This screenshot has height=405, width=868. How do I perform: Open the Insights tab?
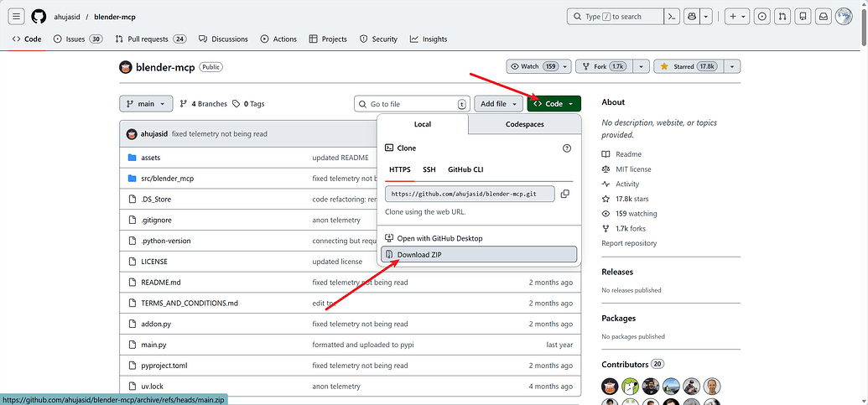pyautogui.click(x=429, y=39)
